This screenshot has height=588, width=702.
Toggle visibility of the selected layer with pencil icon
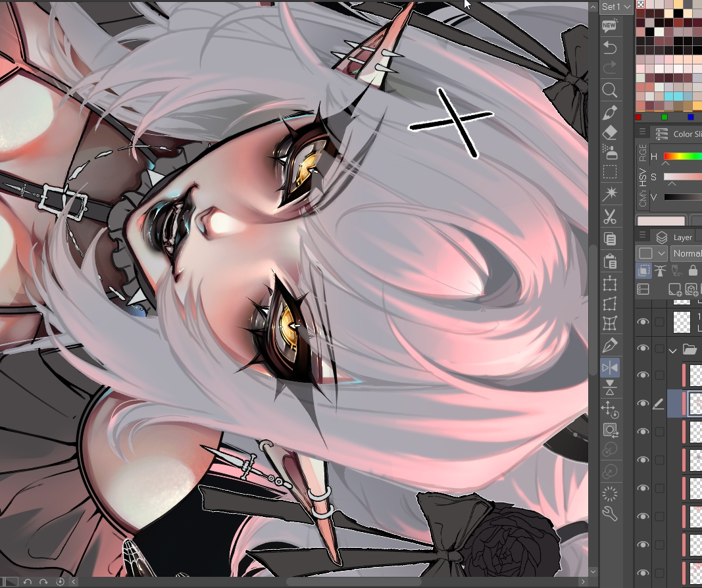(643, 403)
